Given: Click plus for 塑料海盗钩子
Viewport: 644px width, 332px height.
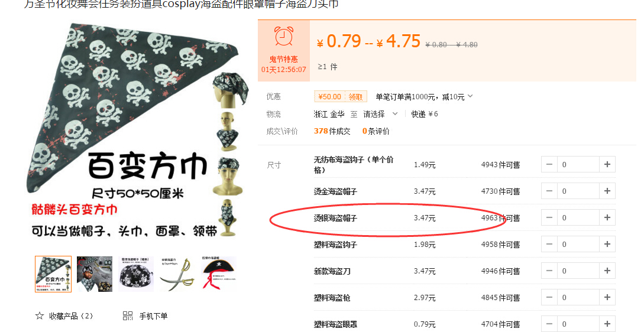Looking at the screenshot, I should tap(607, 244).
